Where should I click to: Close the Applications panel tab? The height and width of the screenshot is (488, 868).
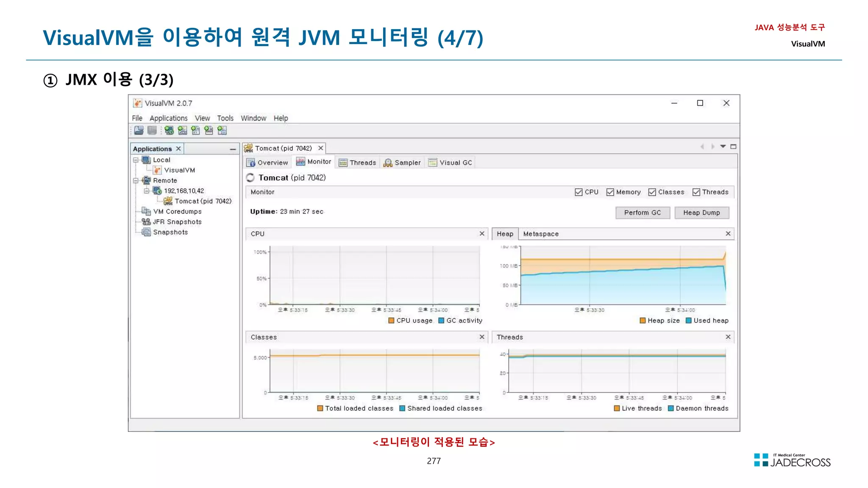(178, 149)
